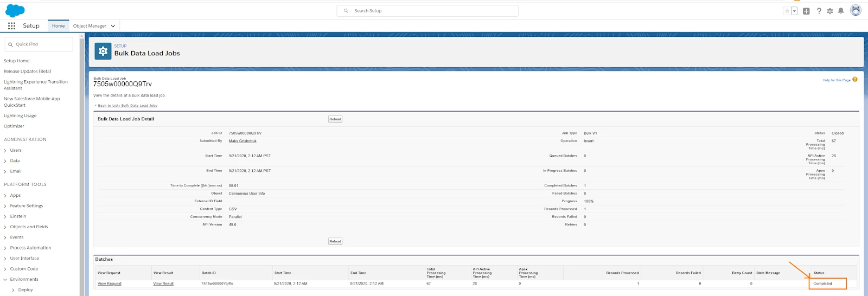Click the bottom Reload button
This screenshot has height=296, width=868.
[x=335, y=241]
